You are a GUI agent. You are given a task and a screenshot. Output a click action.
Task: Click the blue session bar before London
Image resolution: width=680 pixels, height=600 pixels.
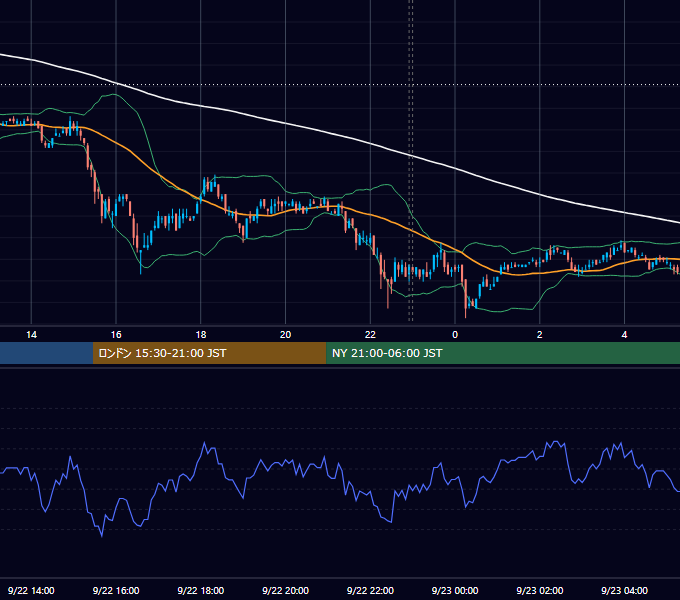[x=46, y=353]
